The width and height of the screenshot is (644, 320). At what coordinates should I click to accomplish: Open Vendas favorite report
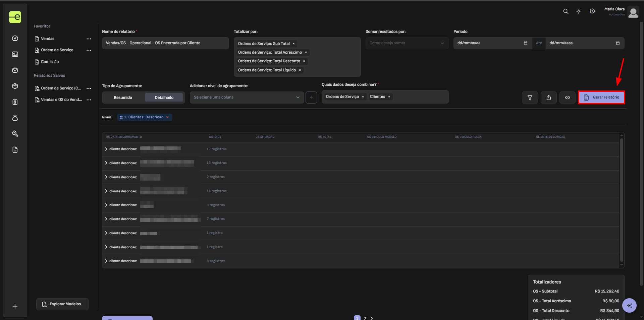pos(48,39)
